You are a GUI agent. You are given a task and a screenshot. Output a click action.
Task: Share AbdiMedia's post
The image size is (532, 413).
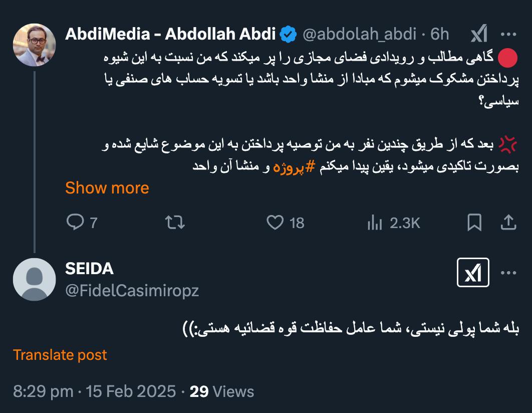(508, 223)
